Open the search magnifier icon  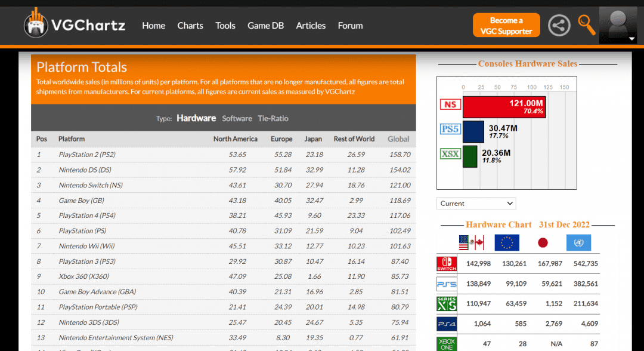[x=587, y=25]
